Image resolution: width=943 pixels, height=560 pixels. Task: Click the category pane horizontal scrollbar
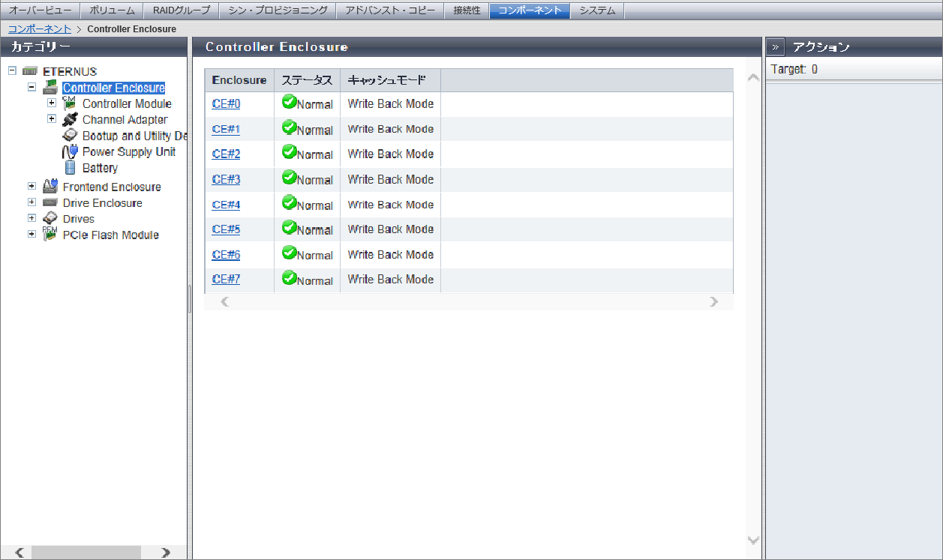[x=90, y=553]
